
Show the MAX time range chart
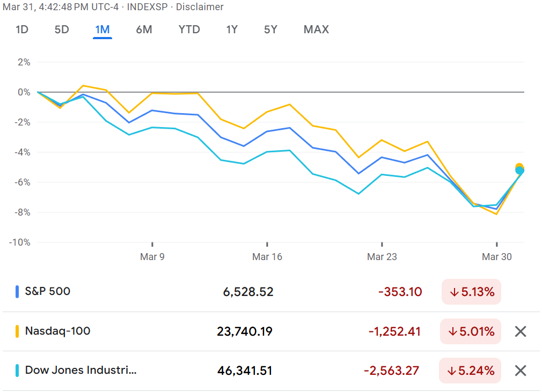click(x=316, y=29)
